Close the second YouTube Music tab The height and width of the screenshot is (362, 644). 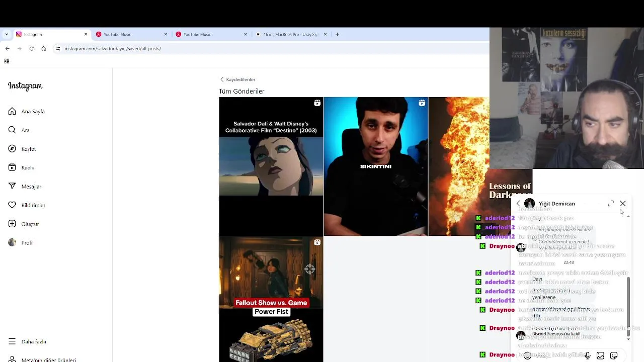tap(246, 34)
